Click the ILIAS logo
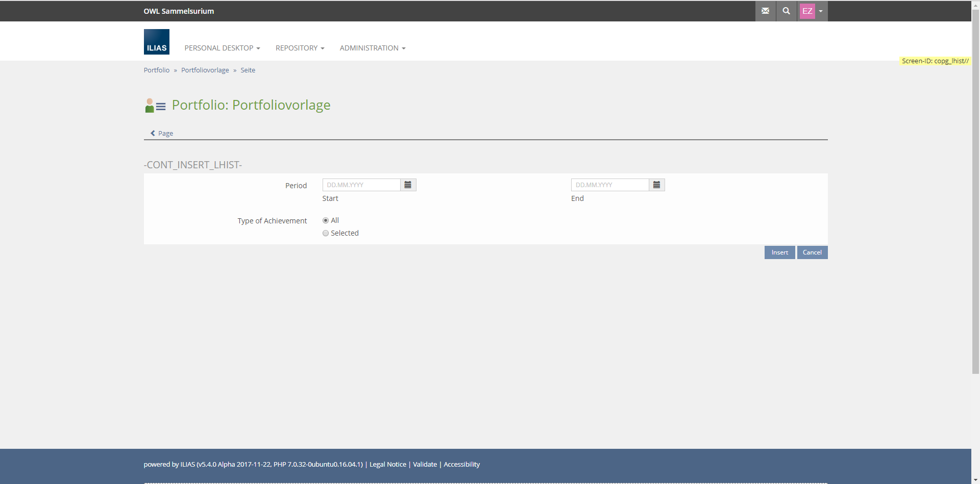This screenshot has width=980, height=484. [156, 42]
